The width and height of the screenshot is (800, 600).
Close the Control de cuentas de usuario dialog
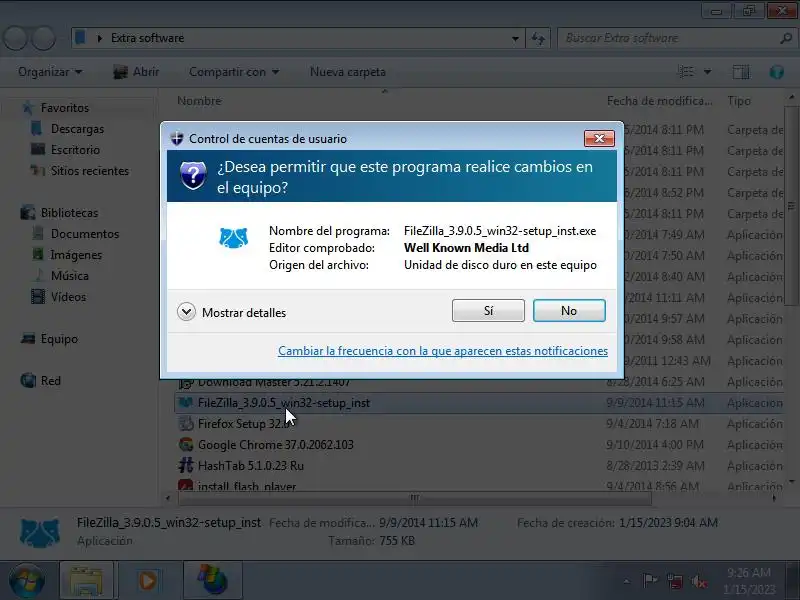point(599,138)
